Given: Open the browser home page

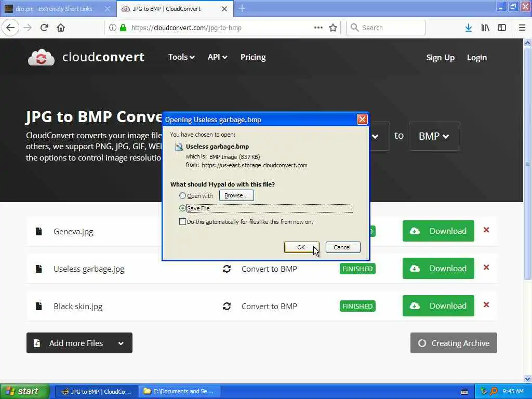Looking at the screenshot, I should [x=61, y=28].
